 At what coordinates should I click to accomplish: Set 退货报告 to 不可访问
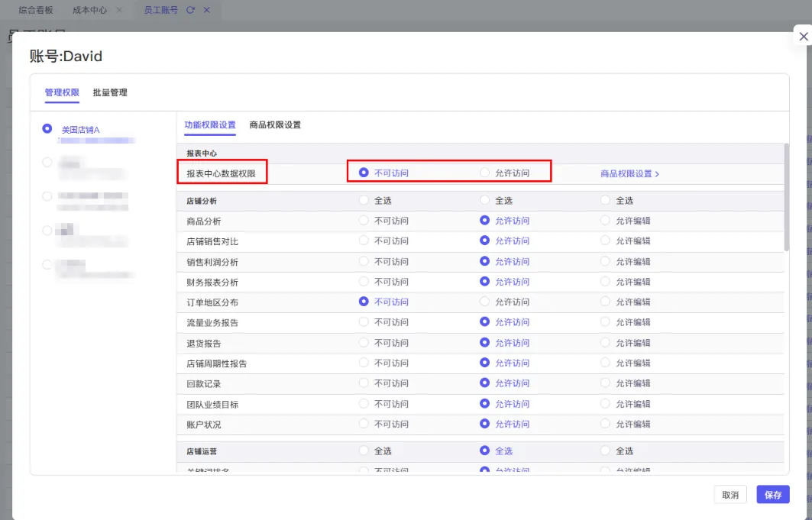[x=364, y=343]
